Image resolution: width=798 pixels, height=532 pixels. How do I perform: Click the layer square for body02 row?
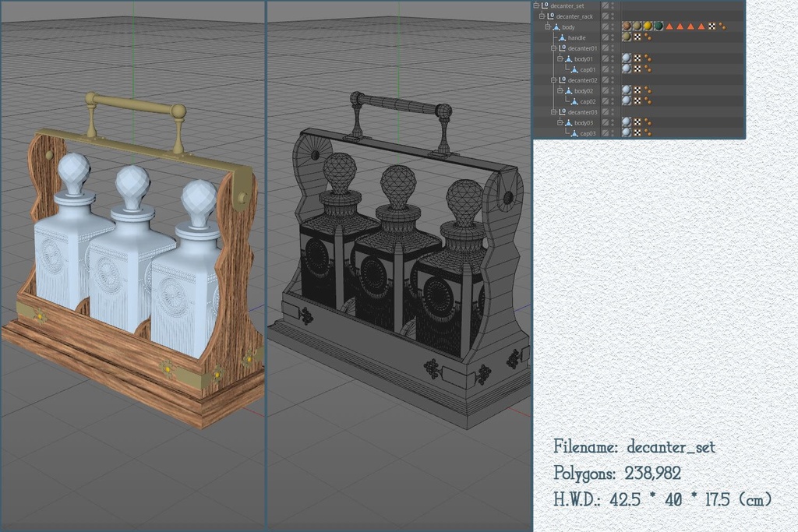[x=605, y=90]
